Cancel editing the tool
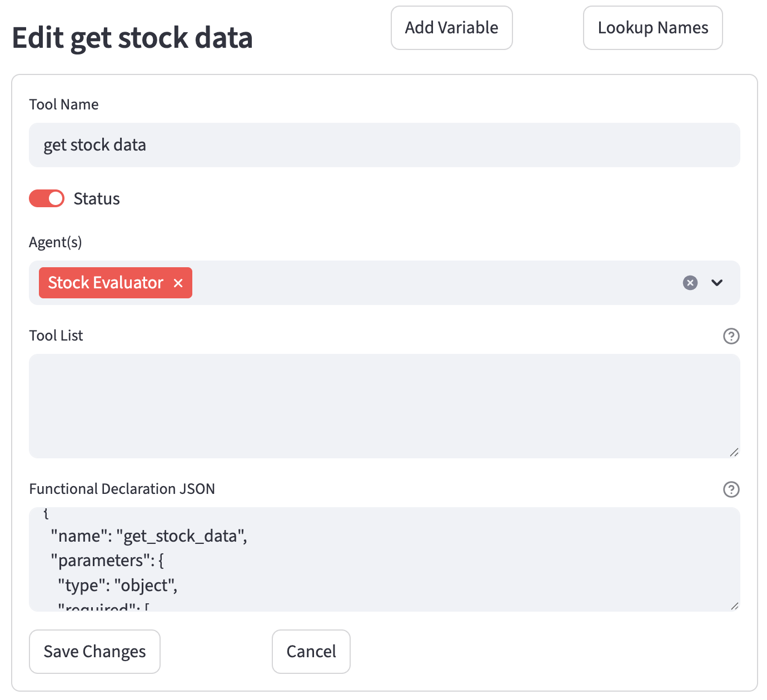Image resolution: width=767 pixels, height=700 pixels. 311,652
